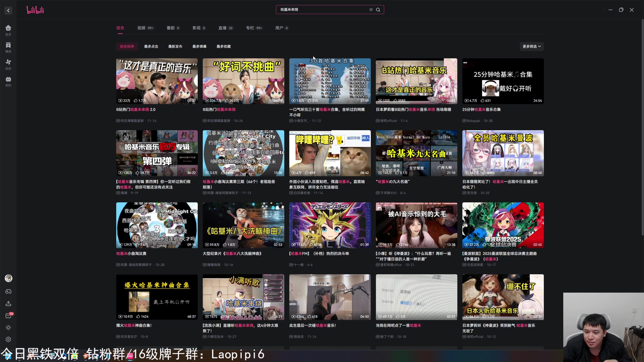644x362 pixels.
Task: Switch to the 视频 tab
Action: (x=141, y=28)
